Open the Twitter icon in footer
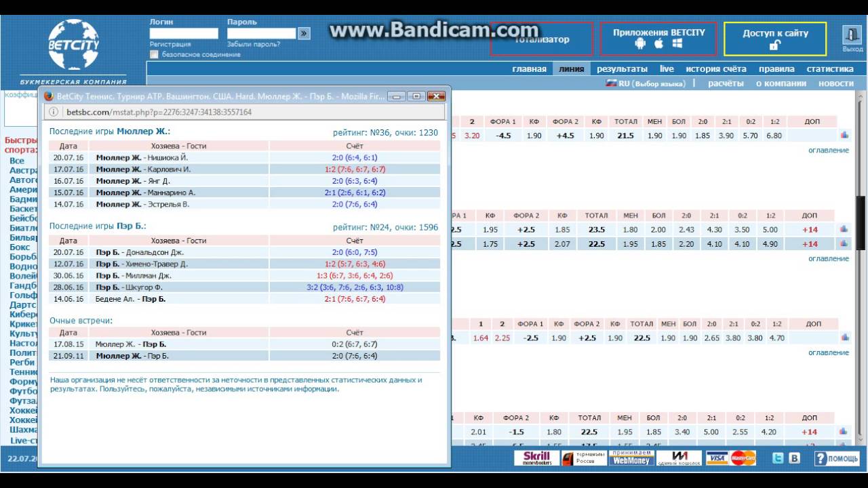Screen dimensions: 868x488 (778, 458)
